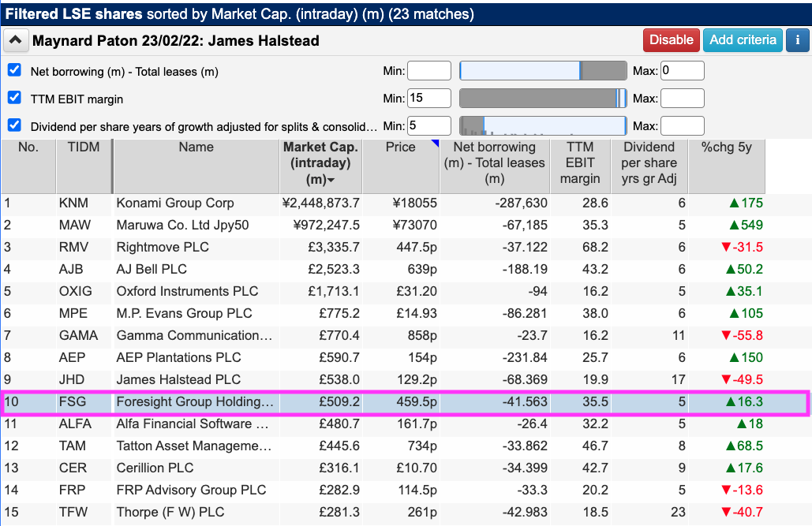Image resolution: width=812 pixels, height=526 pixels.
Task: Toggle the TTM EBIT margin checkbox
Action: pyautogui.click(x=14, y=98)
